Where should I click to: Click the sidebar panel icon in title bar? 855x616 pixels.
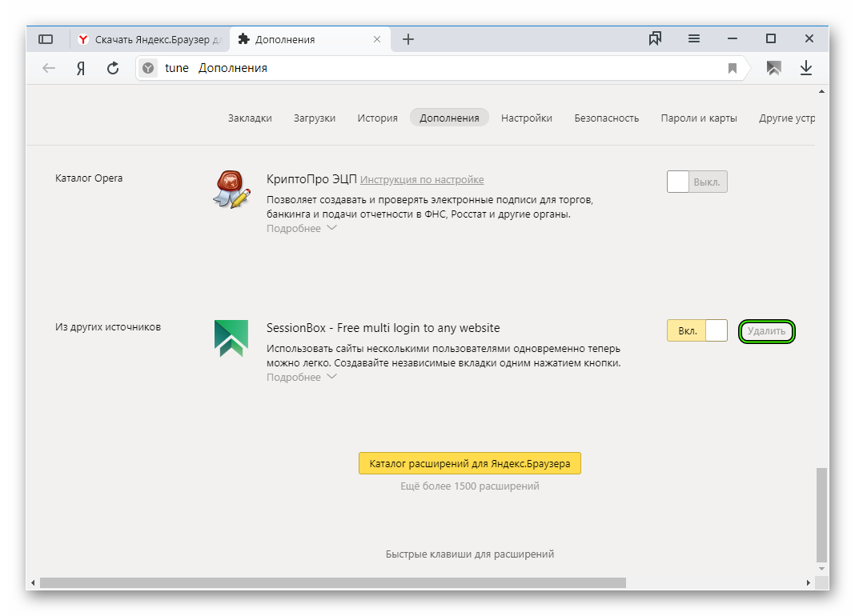46,39
